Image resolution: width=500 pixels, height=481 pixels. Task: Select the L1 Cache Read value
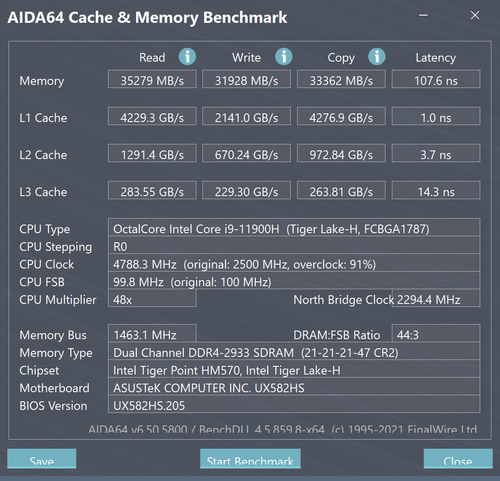(x=152, y=116)
